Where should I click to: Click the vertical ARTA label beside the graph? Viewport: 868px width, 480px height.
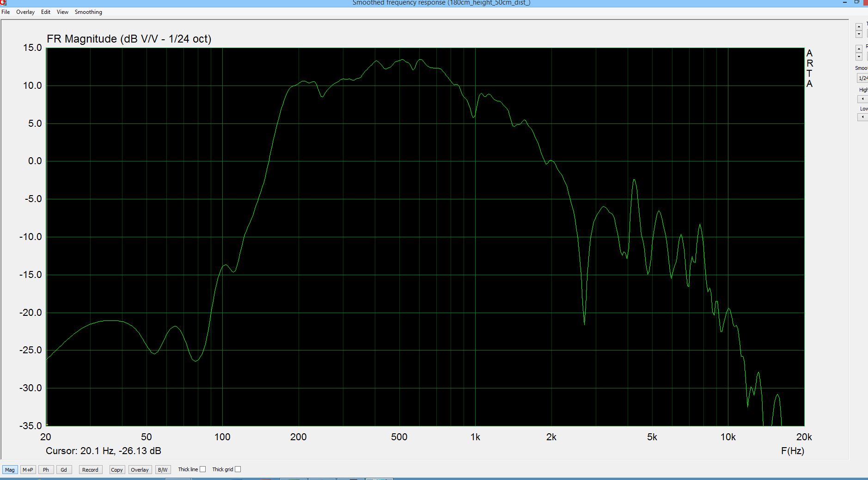pos(809,68)
